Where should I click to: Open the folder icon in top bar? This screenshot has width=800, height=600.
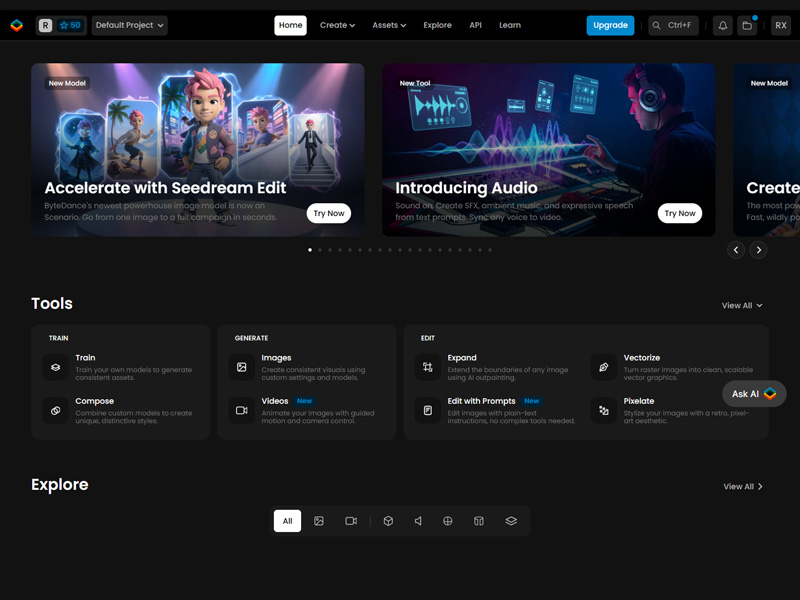pyautogui.click(x=747, y=25)
